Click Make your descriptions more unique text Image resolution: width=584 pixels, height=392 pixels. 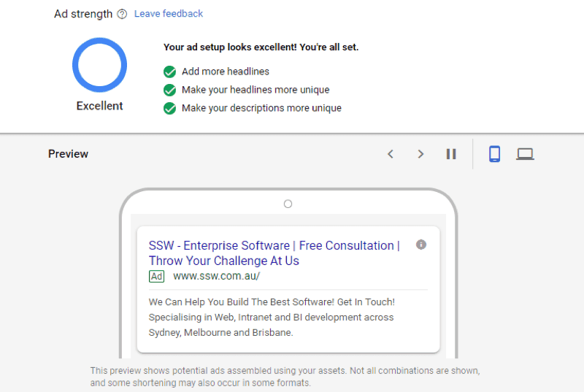tap(261, 108)
